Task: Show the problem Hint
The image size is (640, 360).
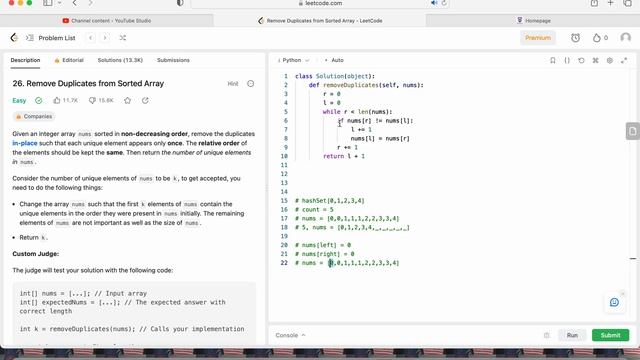Action: [x=233, y=84]
